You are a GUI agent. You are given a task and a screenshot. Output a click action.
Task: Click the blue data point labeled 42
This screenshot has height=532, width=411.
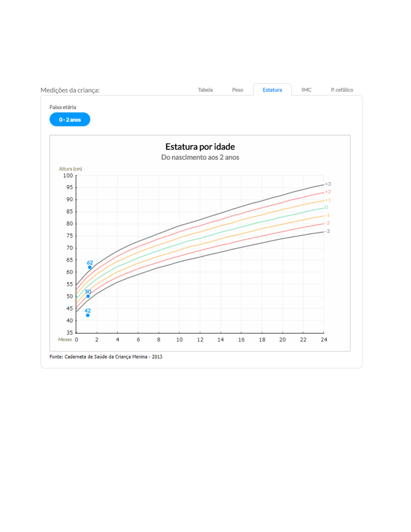point(88,315)
